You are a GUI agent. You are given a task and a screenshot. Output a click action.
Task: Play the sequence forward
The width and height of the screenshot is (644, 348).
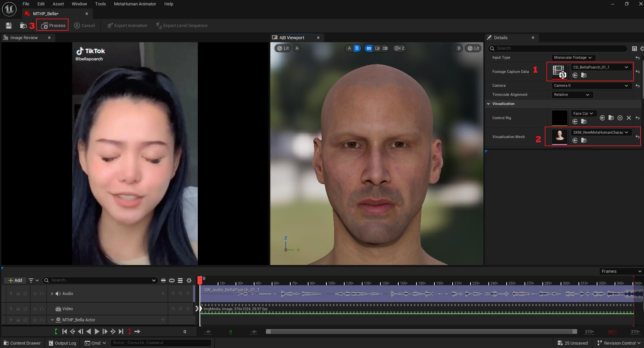(x=97, y=331)
